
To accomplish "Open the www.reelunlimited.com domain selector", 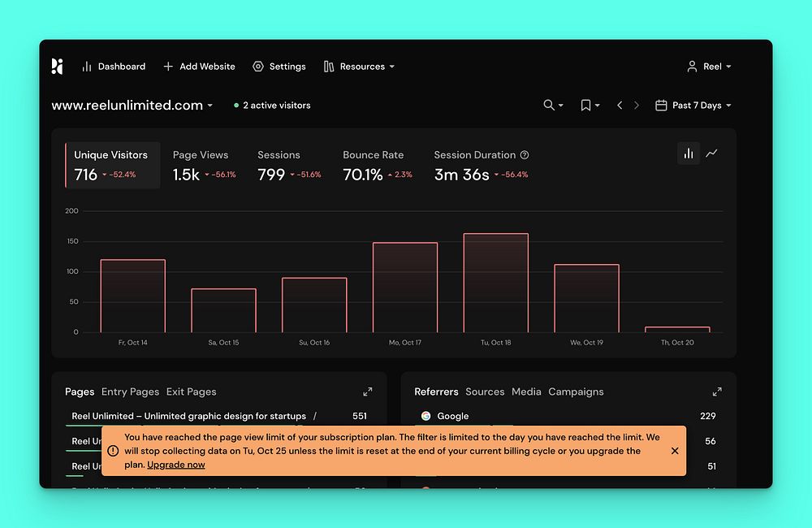I will tap(132, 105).
